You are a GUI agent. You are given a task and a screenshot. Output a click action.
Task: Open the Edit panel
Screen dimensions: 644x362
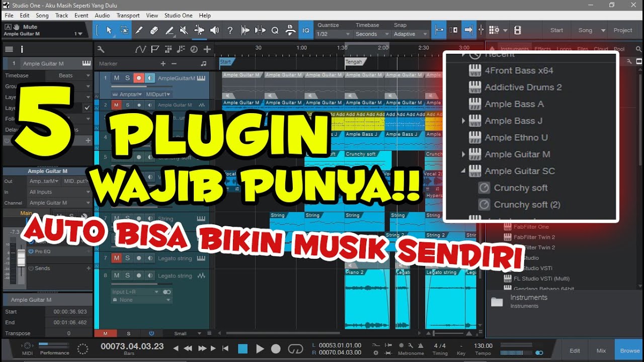point(575,350)
